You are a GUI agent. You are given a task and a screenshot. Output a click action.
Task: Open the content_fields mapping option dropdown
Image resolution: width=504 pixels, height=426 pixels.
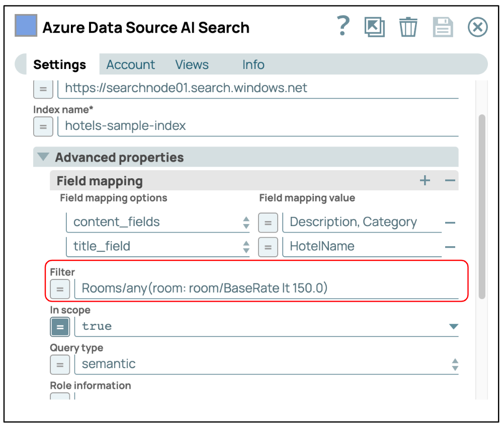(246, 223)
